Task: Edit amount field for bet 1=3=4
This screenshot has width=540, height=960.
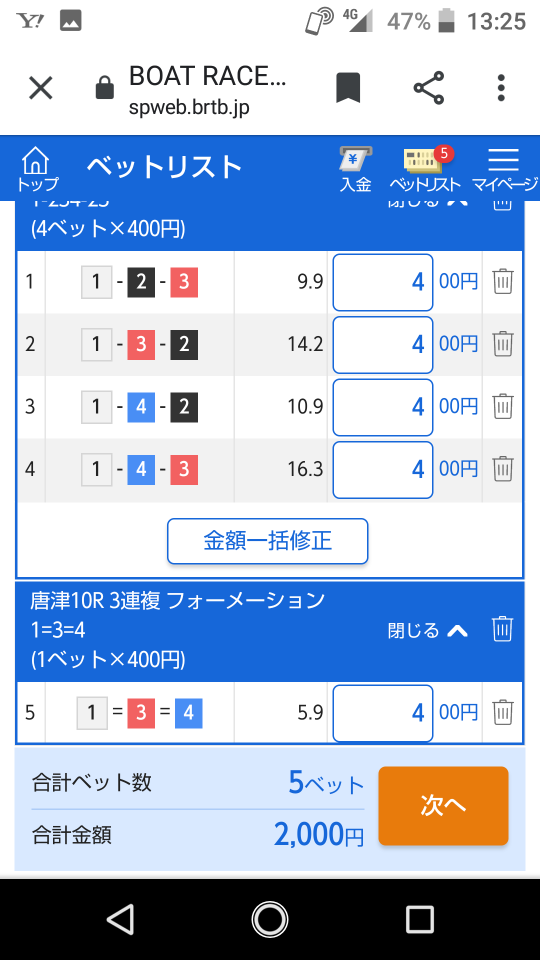Action: 383,713
